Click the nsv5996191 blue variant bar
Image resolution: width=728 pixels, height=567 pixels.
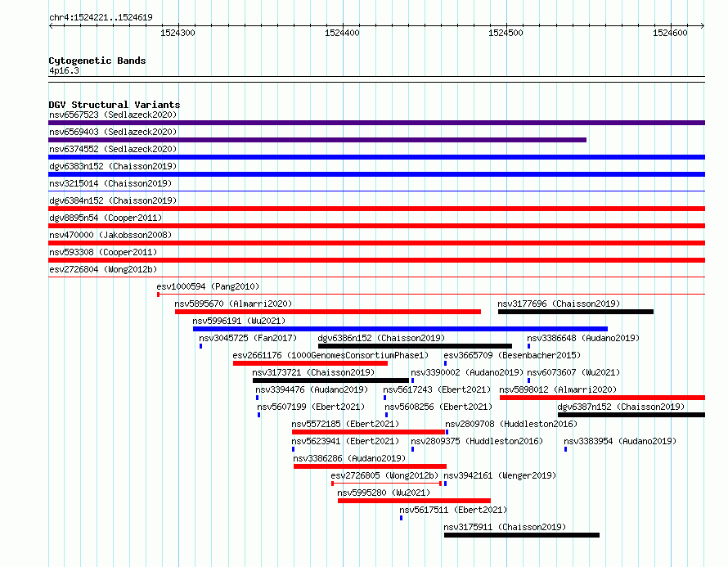400,329
